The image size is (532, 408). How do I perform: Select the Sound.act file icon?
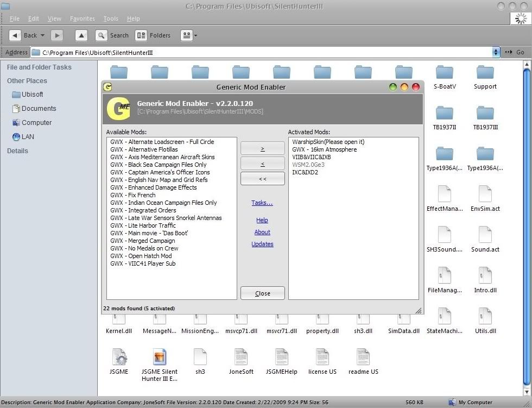pyautogui.click(x=485, y=235)
